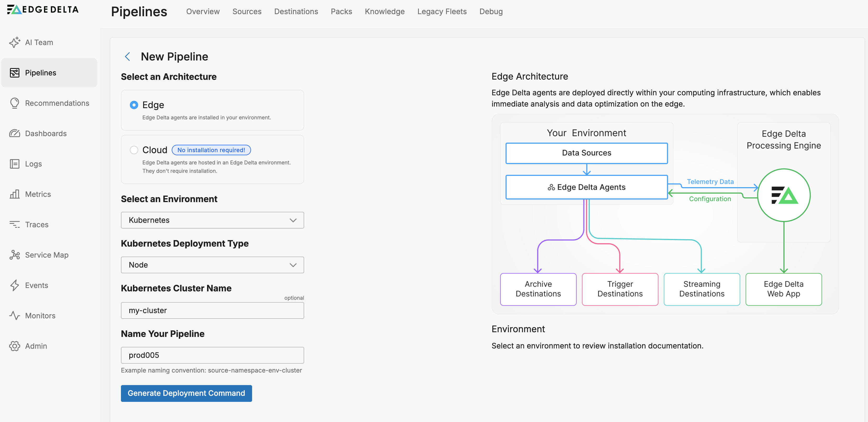Click the AI Team sparkle icon
Viewport: 868px width, 422px height.
point(14,42)
